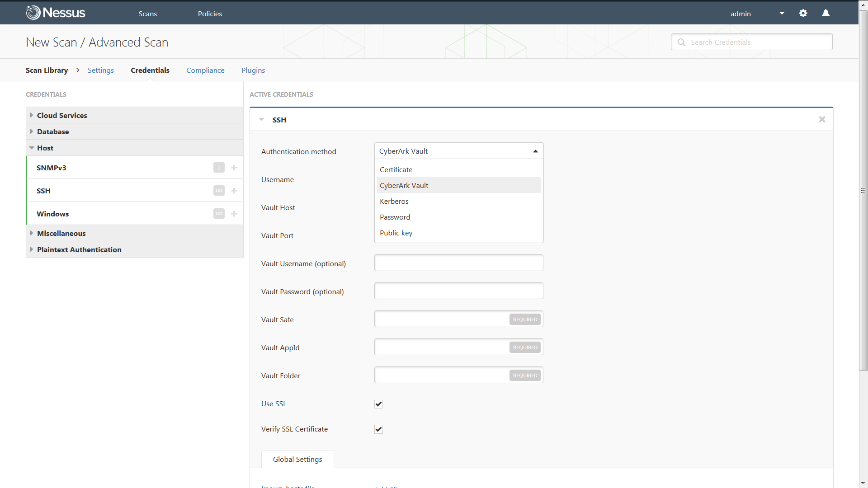Click the Windows infinity badge
Image resolution: width=868 pixels, height=488 pixels.
(219, 214)
